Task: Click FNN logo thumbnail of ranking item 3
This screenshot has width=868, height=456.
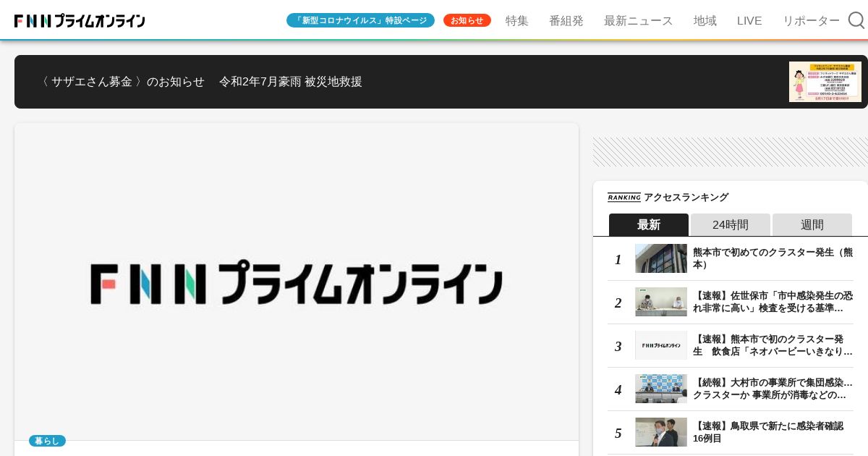Action: pos(661,345)
